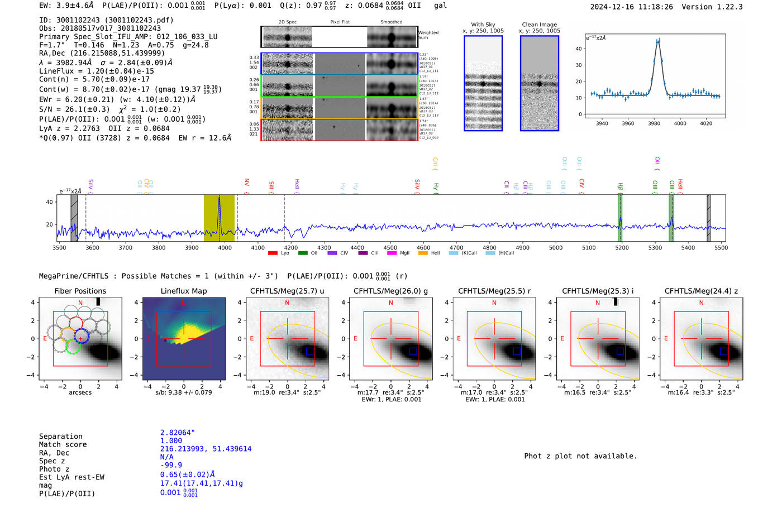Screen dimensions: 782x532
Task: Click the (K)CaII legend swatch
Action: coord(454,253)
